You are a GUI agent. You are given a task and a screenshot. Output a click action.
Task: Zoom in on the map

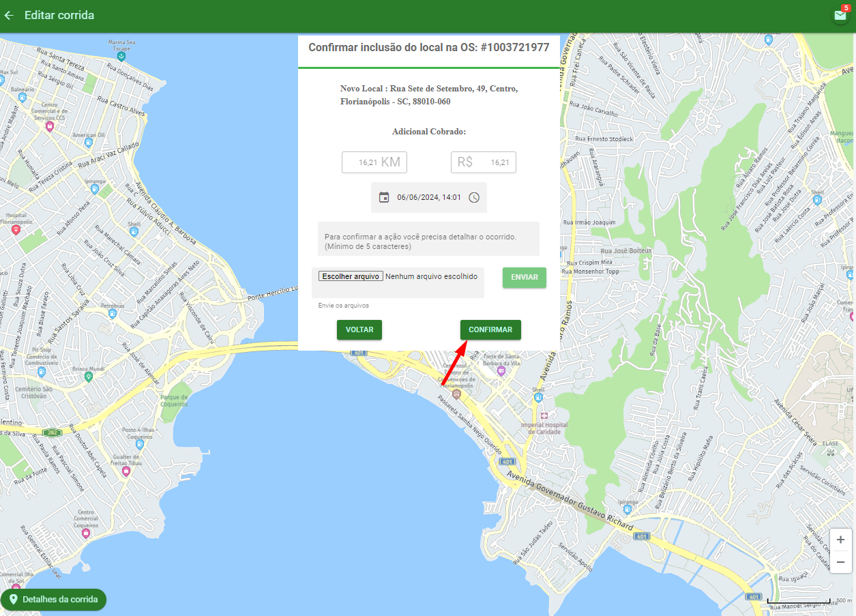click(840, 540)
